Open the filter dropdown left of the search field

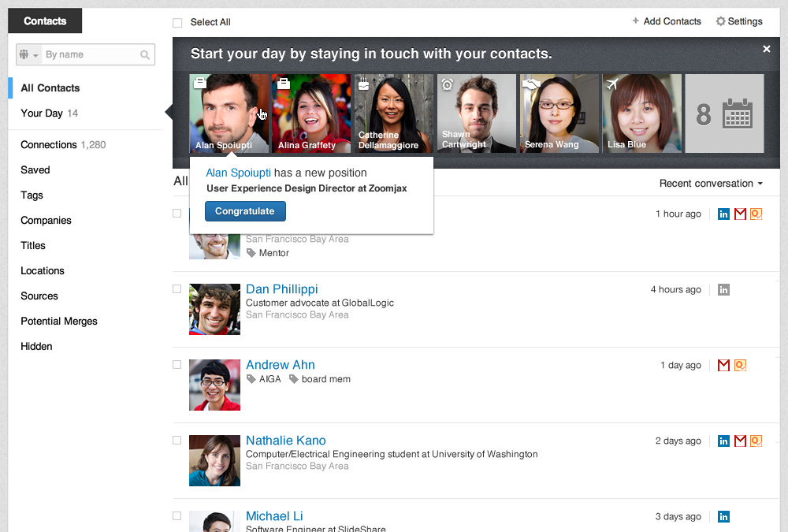[28, 54]
